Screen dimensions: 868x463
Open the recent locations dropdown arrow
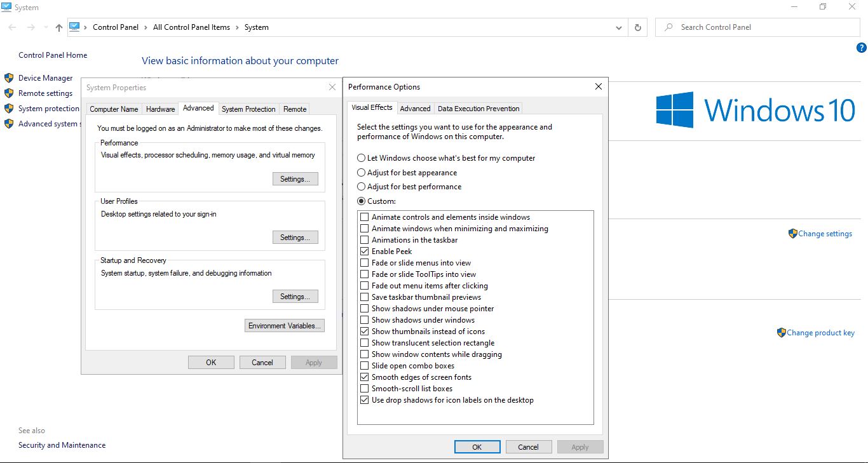click(x=46, y=28)
